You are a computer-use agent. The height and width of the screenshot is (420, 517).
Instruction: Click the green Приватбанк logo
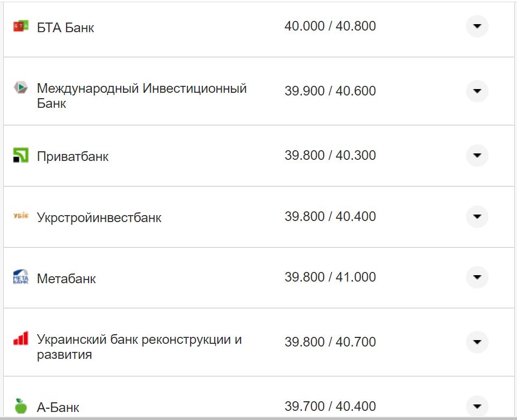coord(21,156)
